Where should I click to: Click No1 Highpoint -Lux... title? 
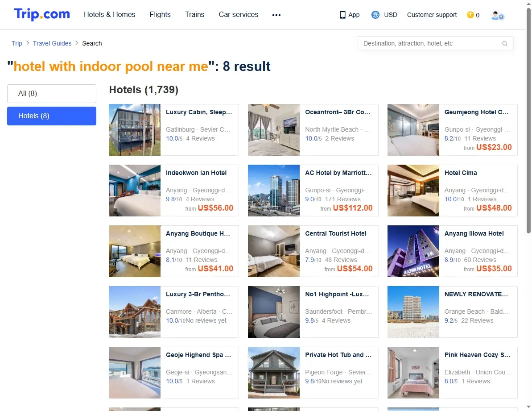click(337, 295)
